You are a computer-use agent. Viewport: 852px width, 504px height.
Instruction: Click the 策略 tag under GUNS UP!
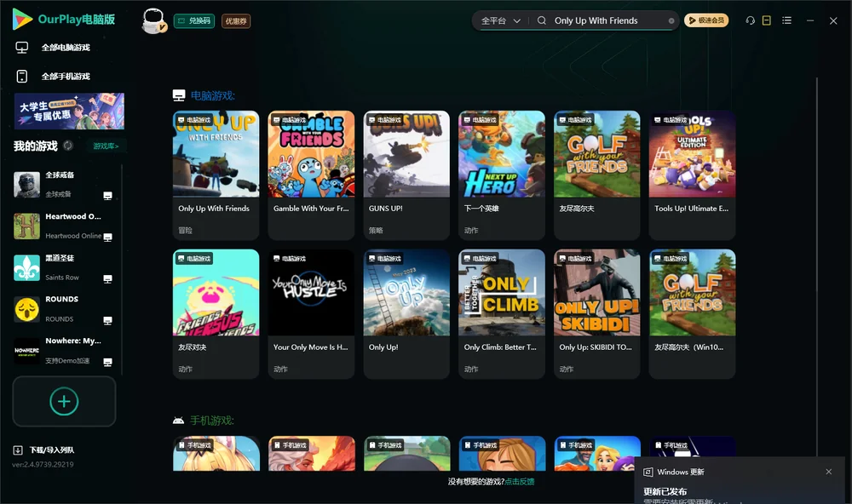click(376, 230)
